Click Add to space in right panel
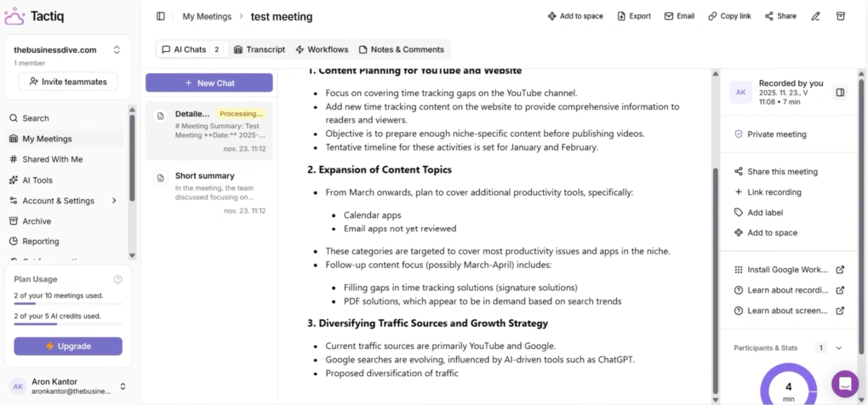The width and height of the screenshot is (868, 405). [x=766, y=232]
